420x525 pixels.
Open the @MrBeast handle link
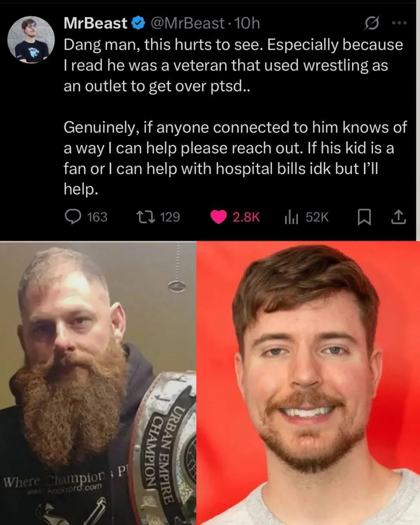[187, 23]
